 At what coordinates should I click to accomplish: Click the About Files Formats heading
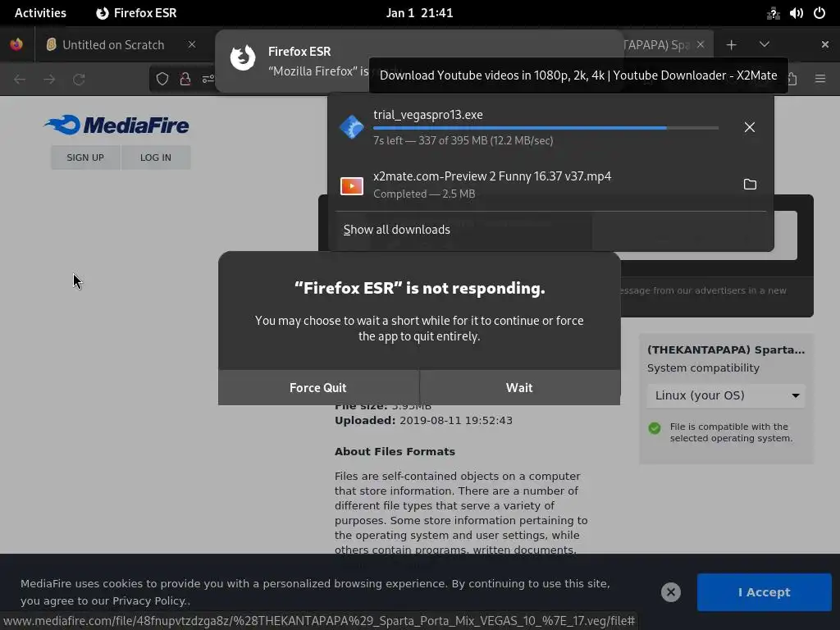pos(395,452)
